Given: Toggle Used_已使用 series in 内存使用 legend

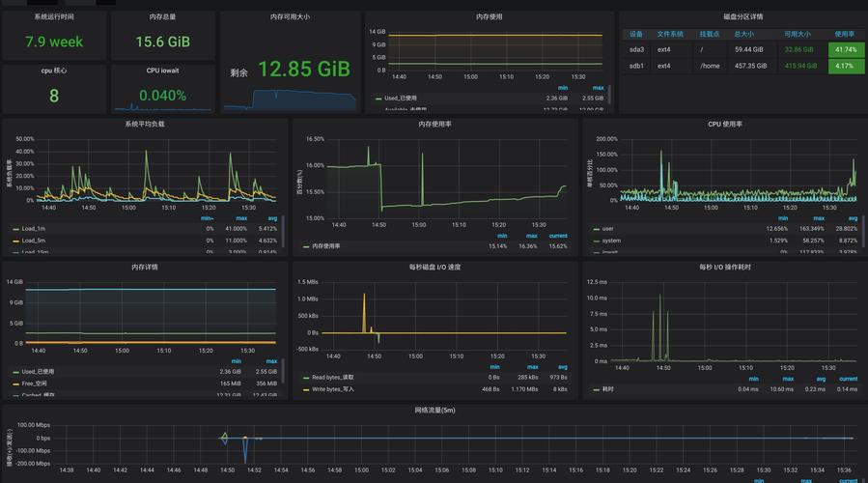Looking at the screenshot, I should [401, 99].
